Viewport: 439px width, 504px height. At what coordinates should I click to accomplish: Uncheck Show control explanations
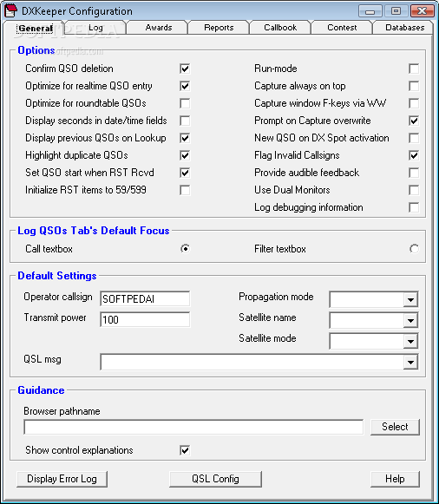coord(185,450)
